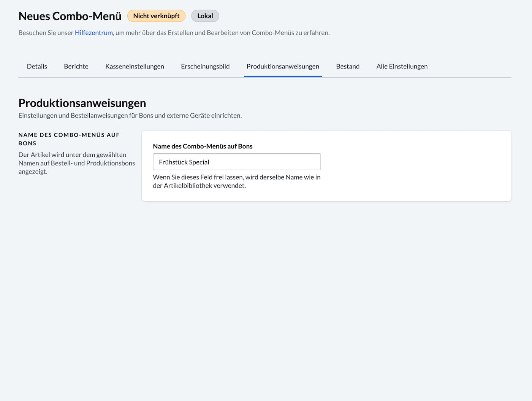Click the Nicht verknüpft badge
532x401 pixels.
pyautogui.click(x=156, y=16)
